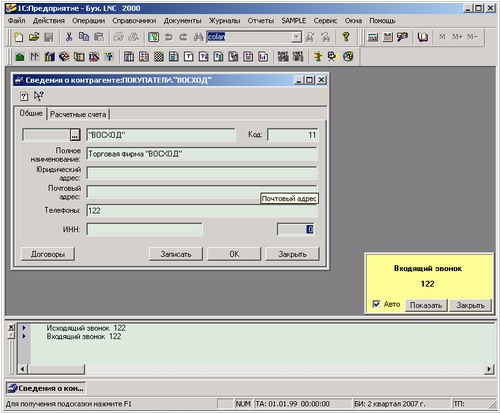Select 'Исходящий звонок: 122' message line
The image size is (500, 413).
click(x=86, y=328)
